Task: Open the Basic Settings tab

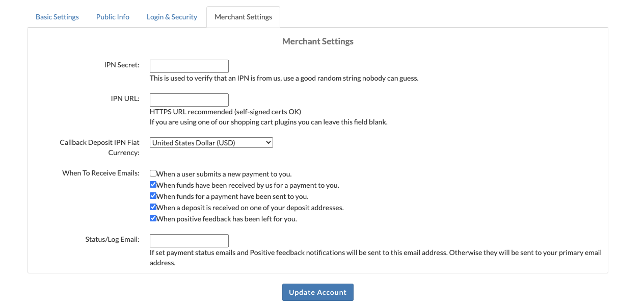Action: [x=57, y=17]
